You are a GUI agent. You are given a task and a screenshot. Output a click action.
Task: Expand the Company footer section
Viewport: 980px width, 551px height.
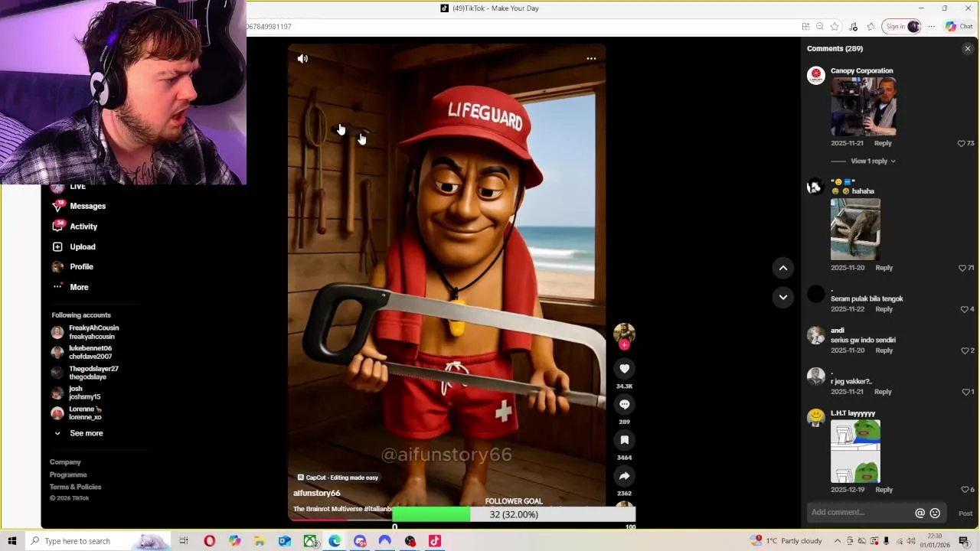click(65, 462)
